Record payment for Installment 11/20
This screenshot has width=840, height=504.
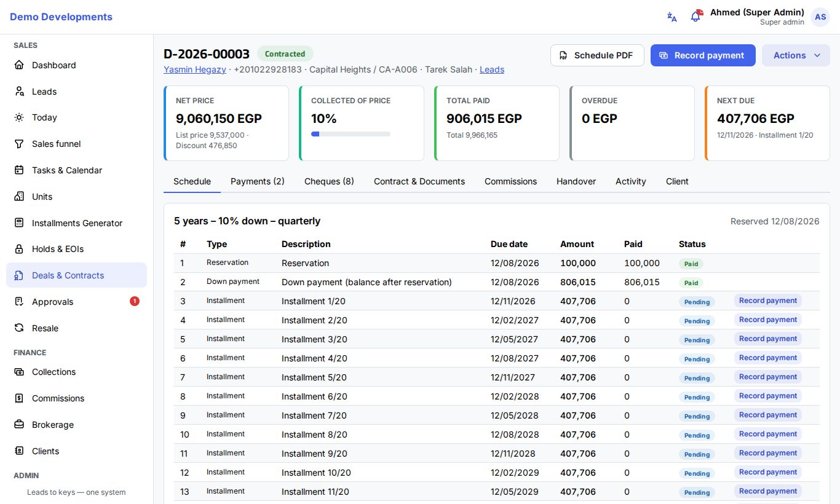click(x=768, y=491)
